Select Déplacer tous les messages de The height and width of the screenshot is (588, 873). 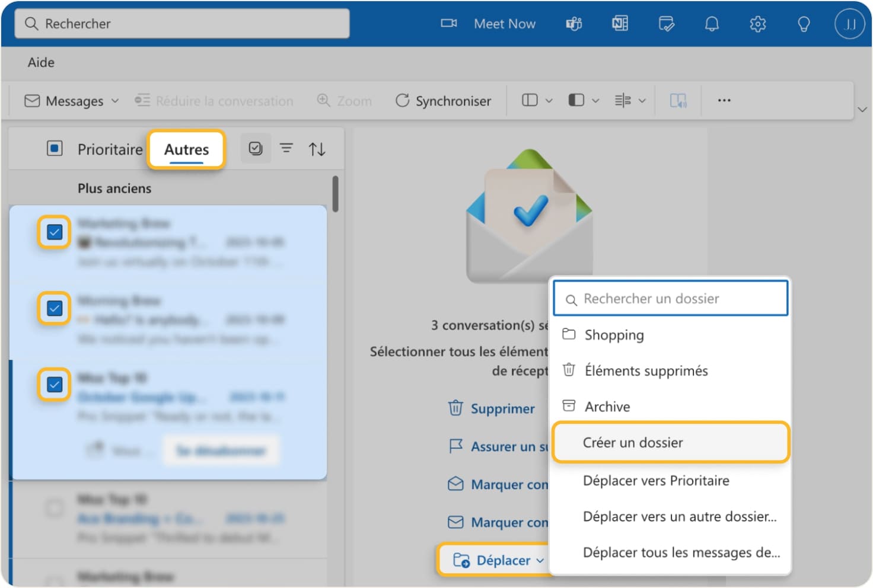point(671,552)
